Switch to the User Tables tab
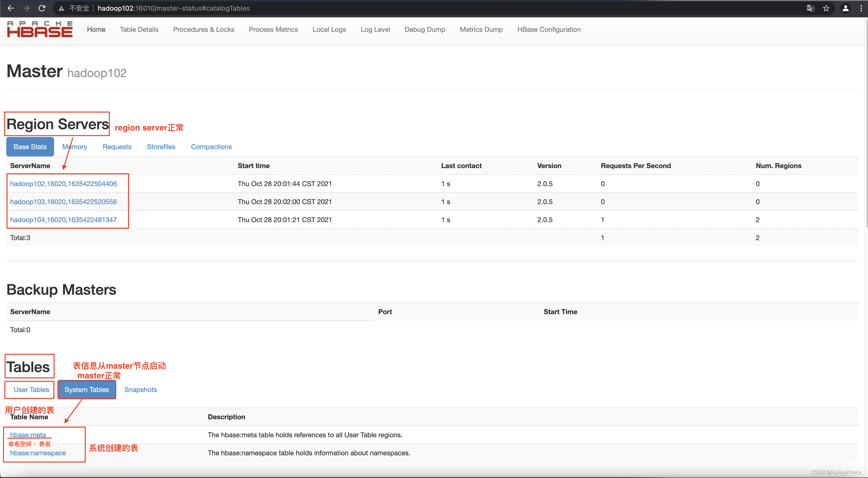The height and width of the screenshot is (478, 868). (31, 390)
